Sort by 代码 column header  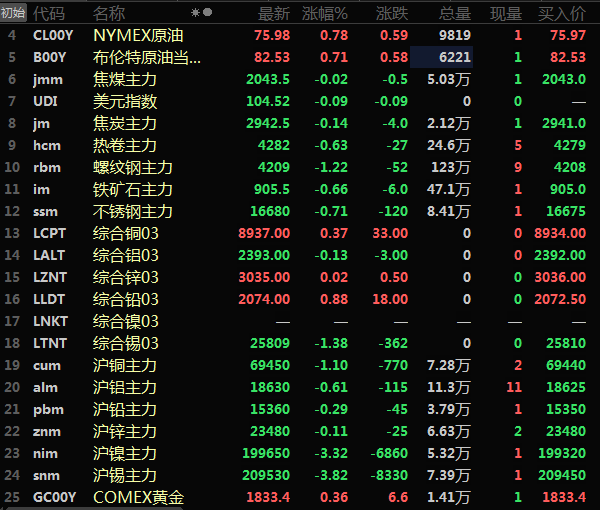click(49, 13)
